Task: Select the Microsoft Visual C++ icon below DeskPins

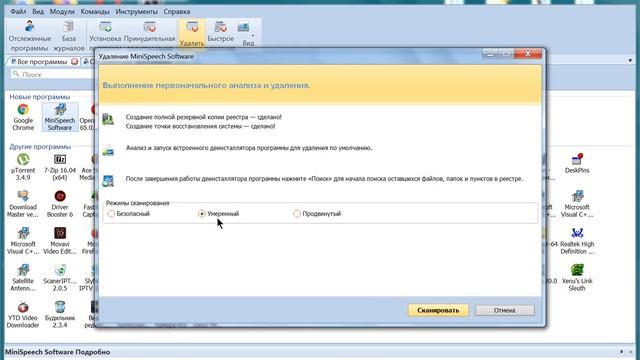Action: point(577,204)
